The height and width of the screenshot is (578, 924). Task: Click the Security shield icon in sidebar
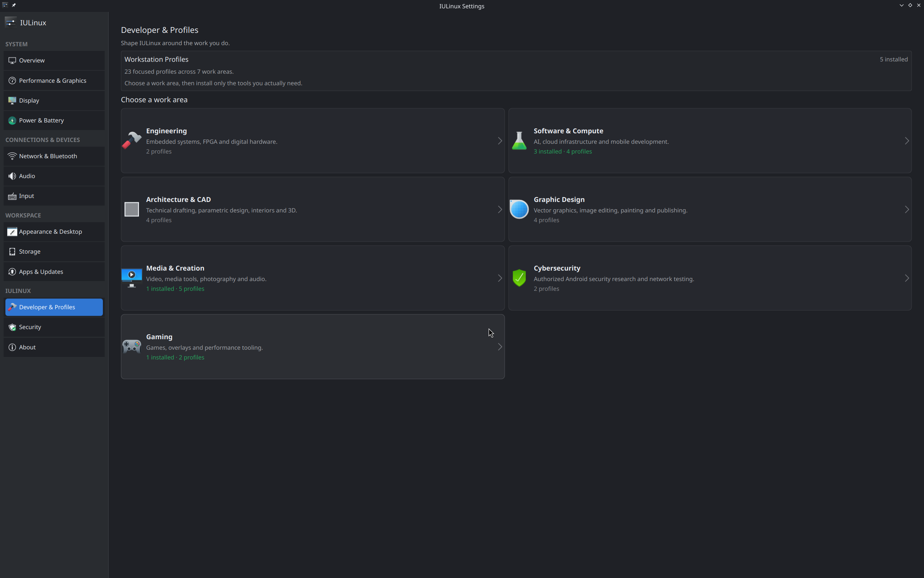point(12,327)
